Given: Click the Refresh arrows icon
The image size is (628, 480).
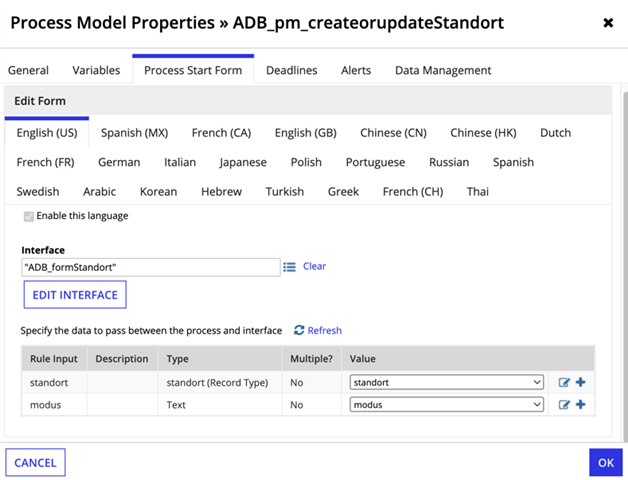Looking at the screenshot, I should pyautogui.click(x=299, y=330).
